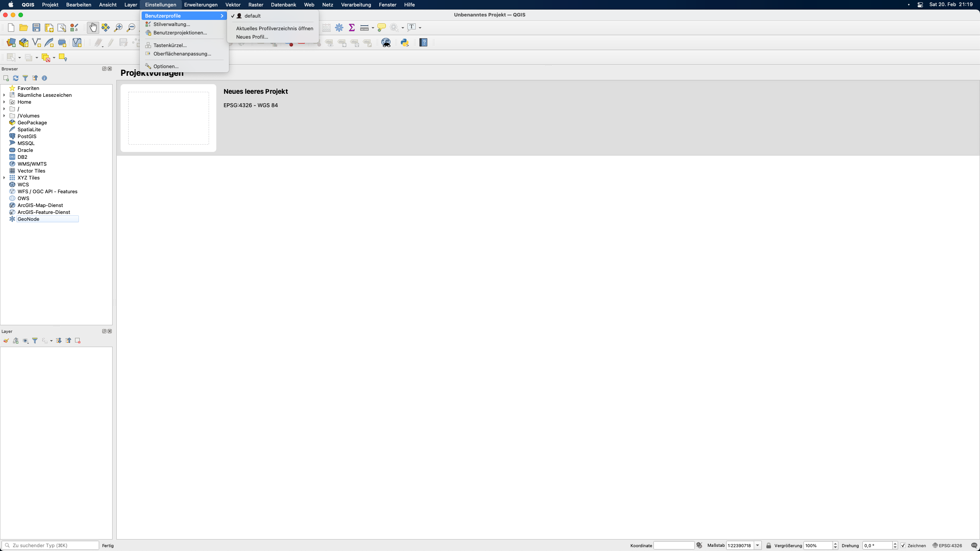Create a new project with the blank page icon
This screenshot has width=980, height=551.
[x=11, y=28]
